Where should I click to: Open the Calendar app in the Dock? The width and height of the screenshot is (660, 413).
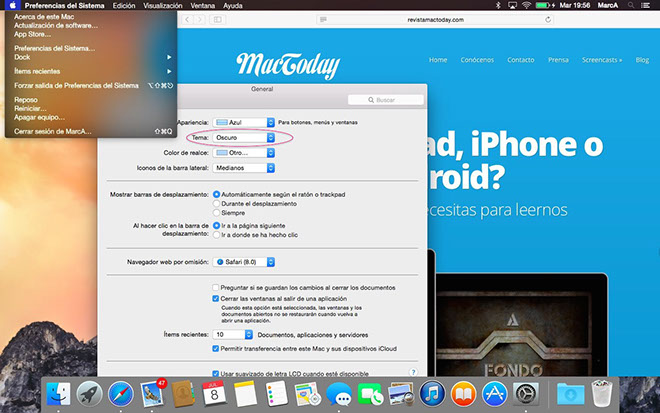point(212,393)
